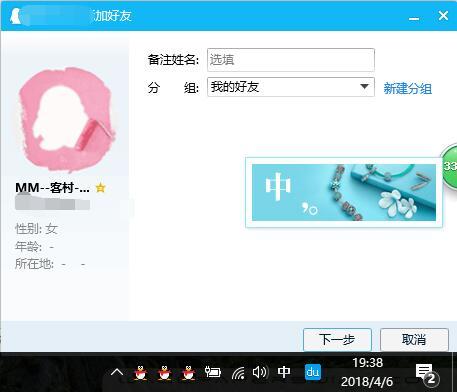Switch the 中 input language indicator

[x=284, y=372]
